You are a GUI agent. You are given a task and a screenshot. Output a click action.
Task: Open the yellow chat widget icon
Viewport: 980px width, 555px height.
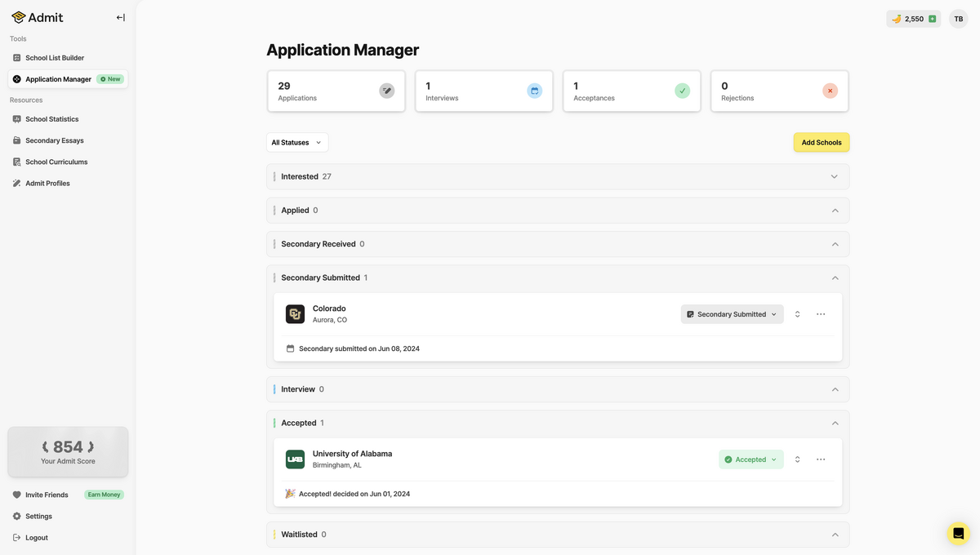click(958, 534)
